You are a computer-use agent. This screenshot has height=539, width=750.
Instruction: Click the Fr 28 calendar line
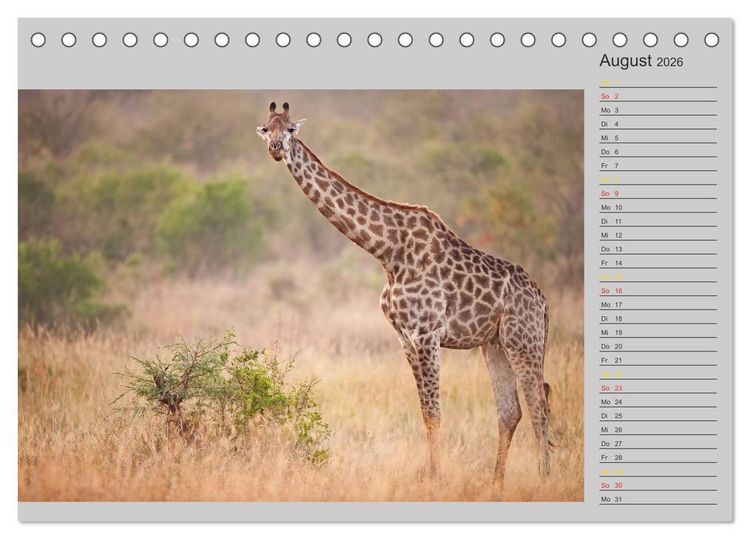658,457
